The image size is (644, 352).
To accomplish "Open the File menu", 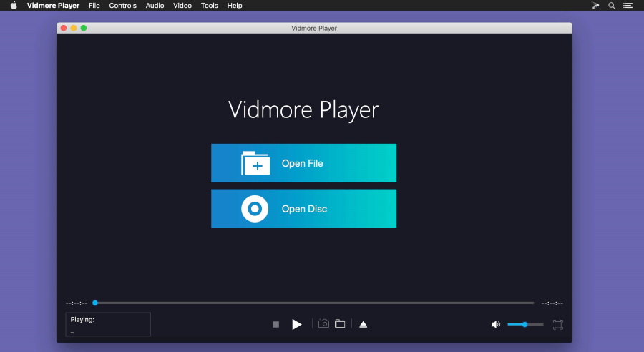I will pyautogui.click(x=94, y=5).
